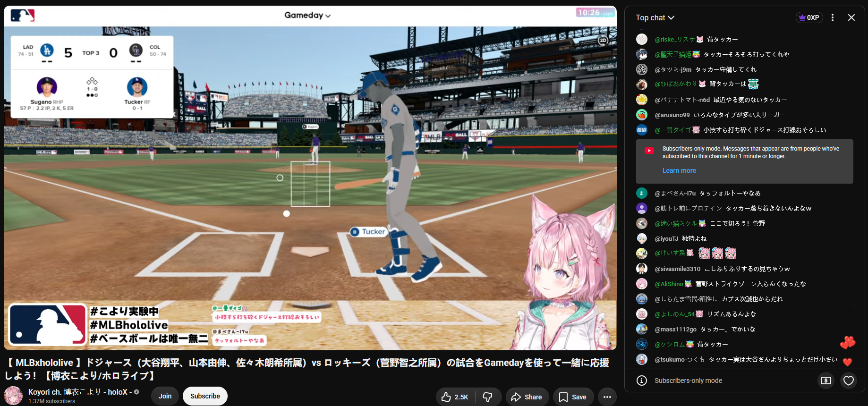Screen dimensions: 868x406
Task: Click the Tucker batter label tag
Action: [368, 232]
